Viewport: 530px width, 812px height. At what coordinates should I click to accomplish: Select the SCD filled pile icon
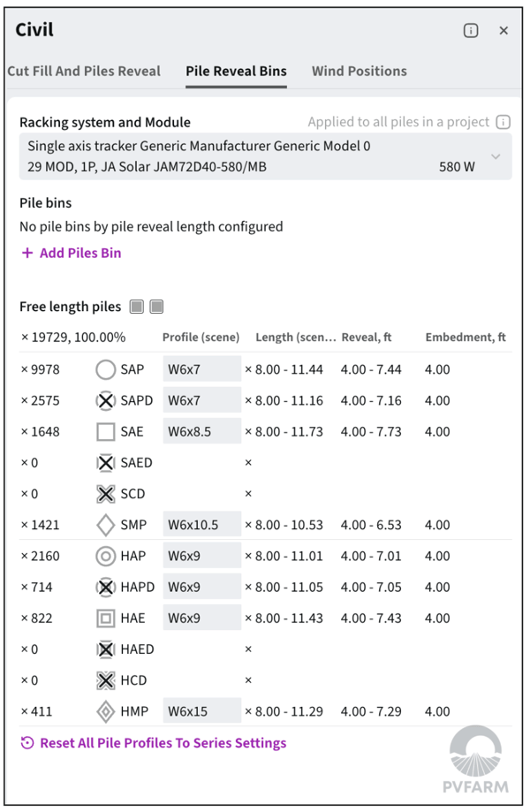click(108, 493)
